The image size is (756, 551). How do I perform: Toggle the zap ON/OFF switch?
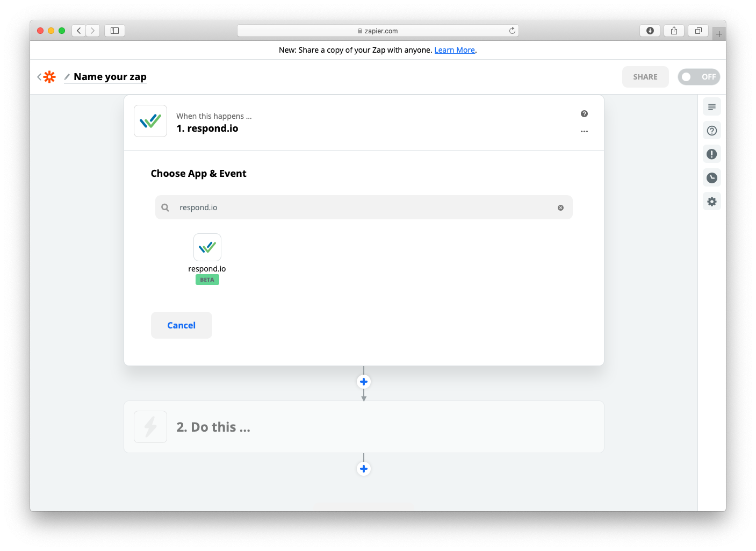pyautogui.click(x=699, y=77)
